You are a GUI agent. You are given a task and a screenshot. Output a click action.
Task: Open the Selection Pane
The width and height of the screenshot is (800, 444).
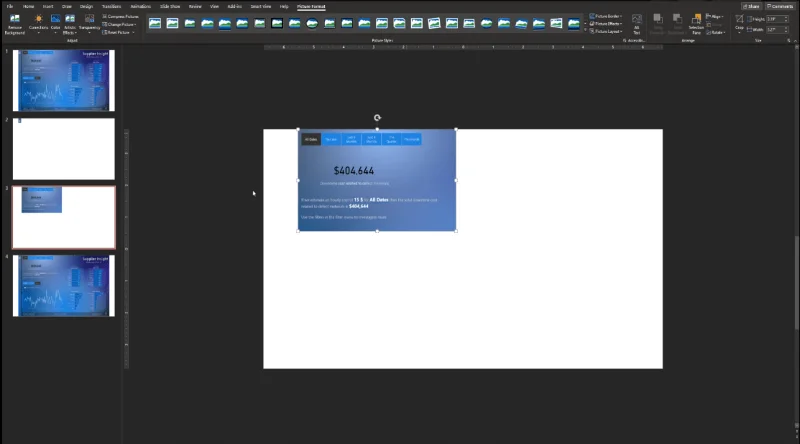coord(696,24)
